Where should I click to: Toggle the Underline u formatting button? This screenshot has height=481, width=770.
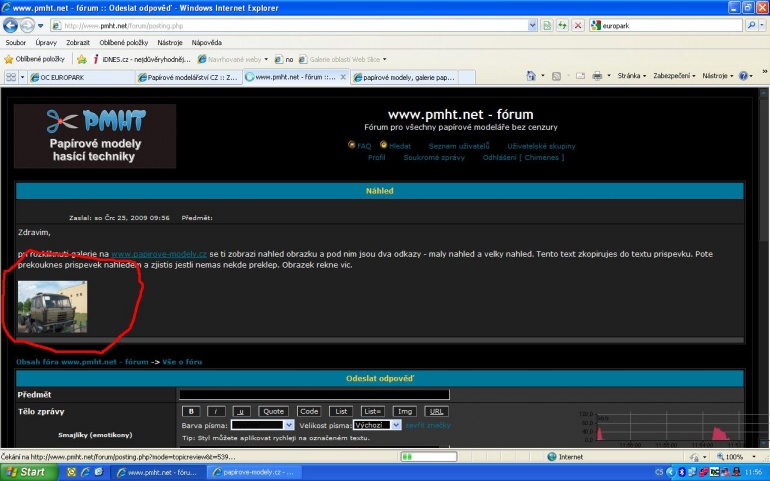[x=241, y=411]
